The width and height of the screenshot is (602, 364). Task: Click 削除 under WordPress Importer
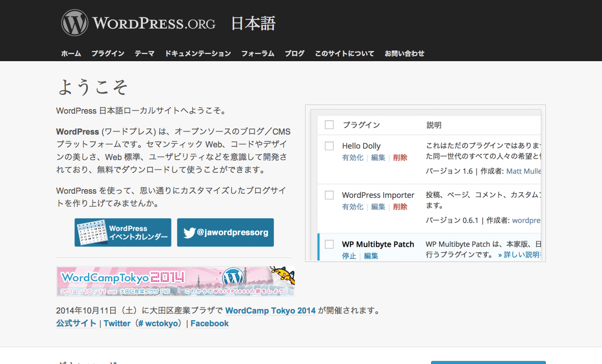400,206
